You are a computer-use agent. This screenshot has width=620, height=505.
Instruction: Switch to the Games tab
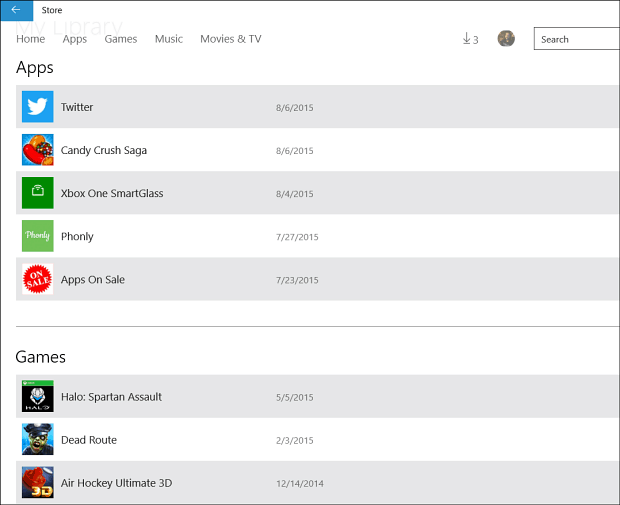point(121,39)
